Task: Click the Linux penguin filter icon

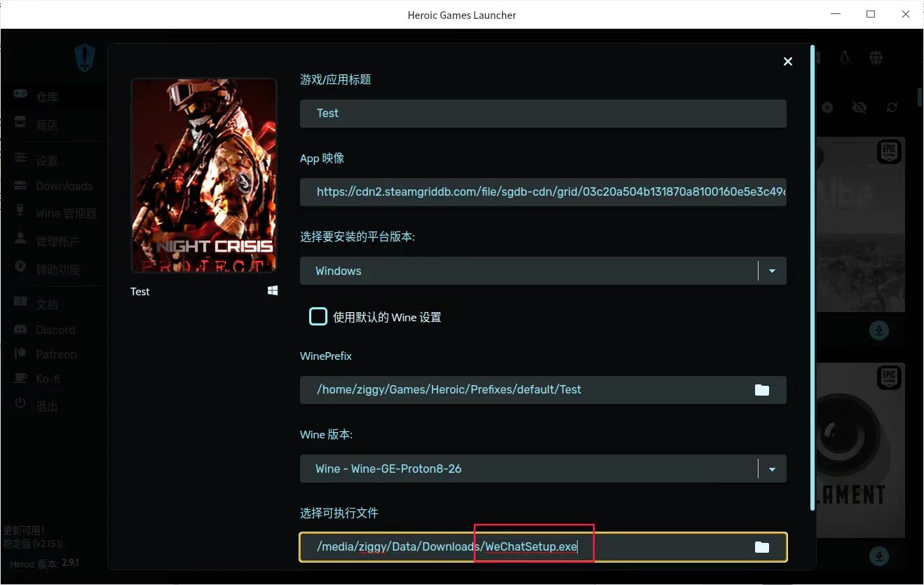Action: tap(845, 58)
